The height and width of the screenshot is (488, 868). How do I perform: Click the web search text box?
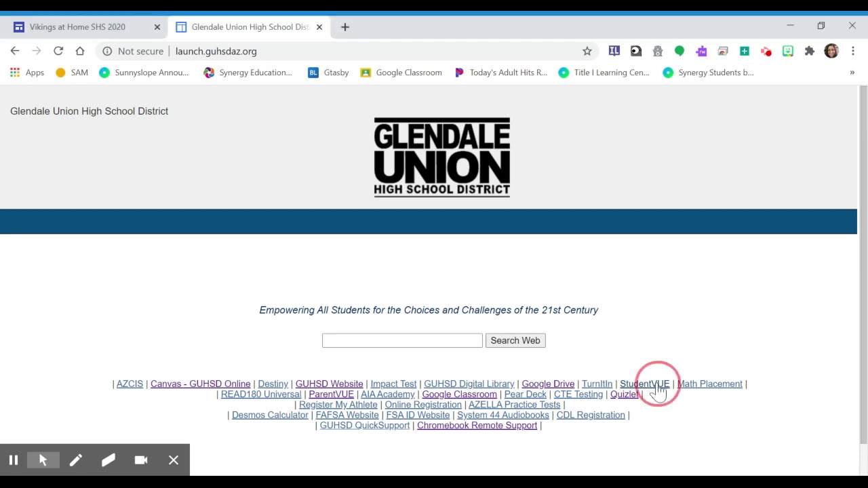402,340
